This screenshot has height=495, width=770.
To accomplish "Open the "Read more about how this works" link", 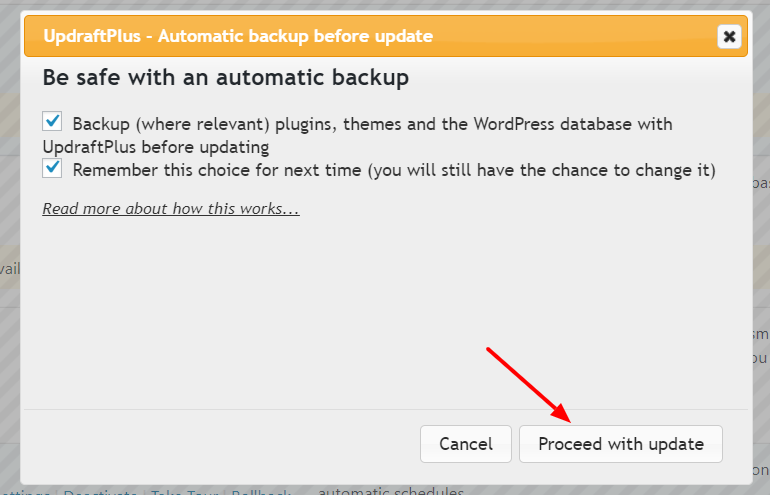I will (171, 209).
